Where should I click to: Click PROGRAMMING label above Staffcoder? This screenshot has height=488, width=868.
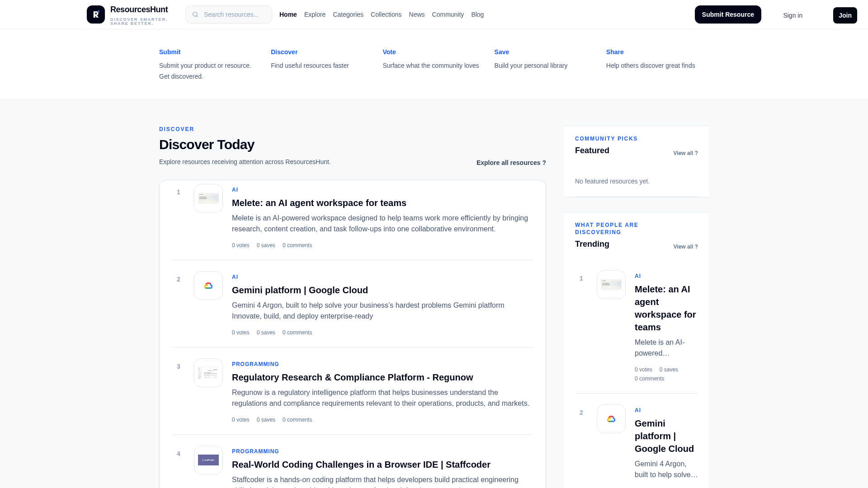[255, 451]
